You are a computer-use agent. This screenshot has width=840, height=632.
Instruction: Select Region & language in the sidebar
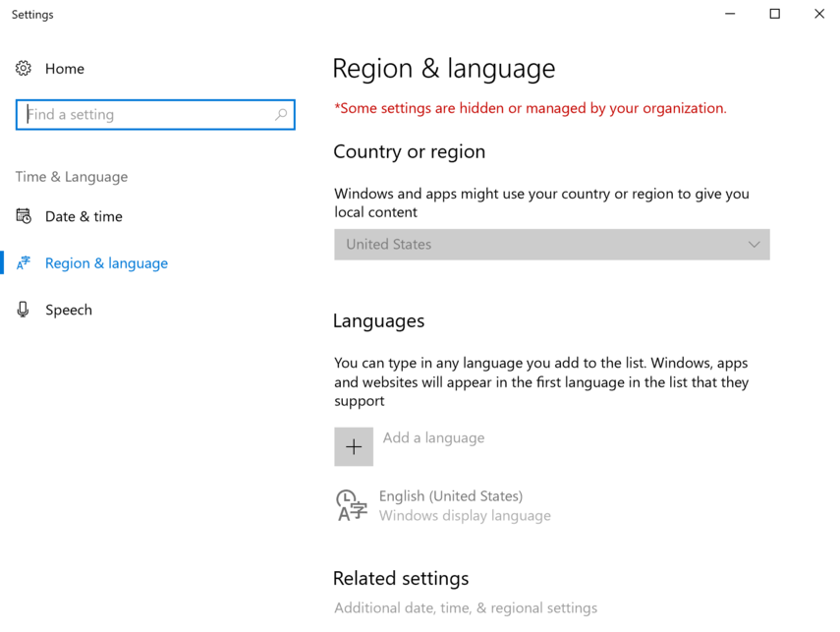click(106, 263)
